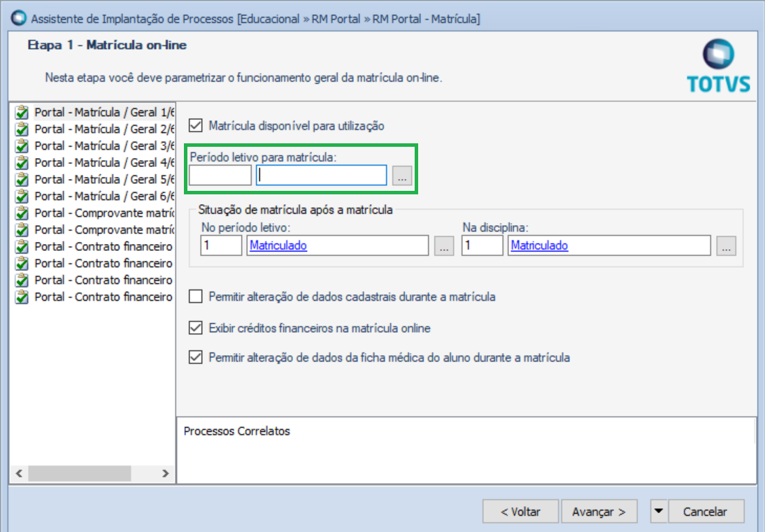Click the Avançar button
Image resolution: width=765 pixels, height=532 pixels.
coord(599,512)
